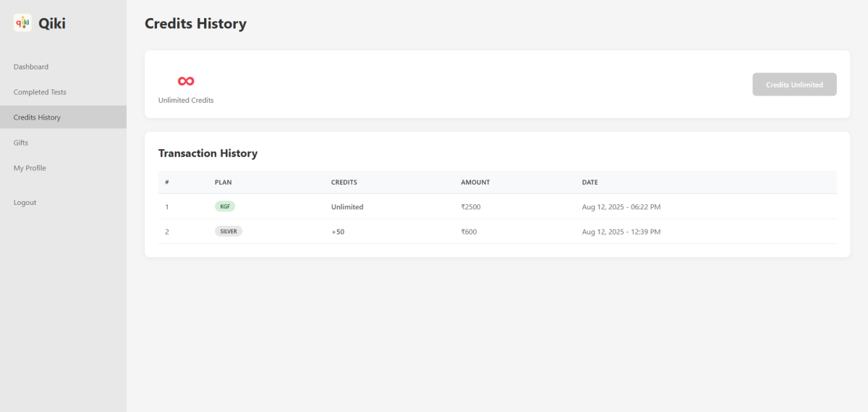The height and width of the screenshot is (412, 868).
Task: Click the red infinity credits icon
Action: [186, 81]
